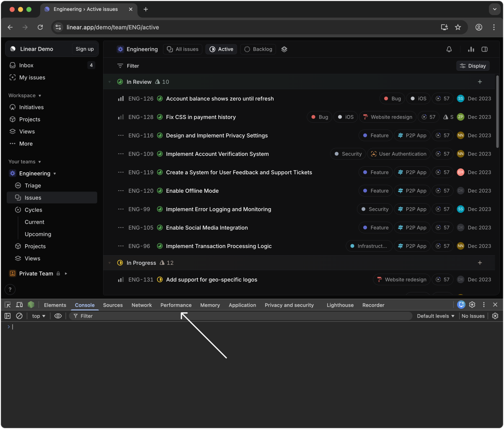504x429 pixels.
Task: Clear the console using the clear icon
Action: pyautogui.click(x=19, y=316)
